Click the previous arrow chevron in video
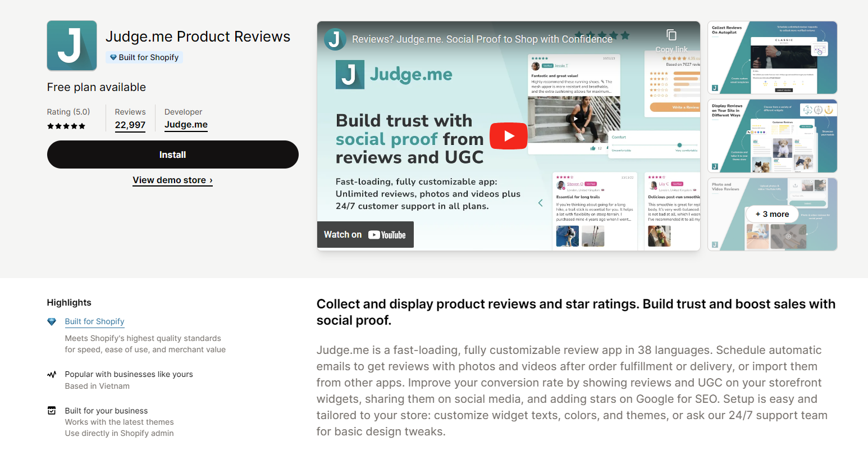The image size is (868, 450). click(x=541, y=203)
